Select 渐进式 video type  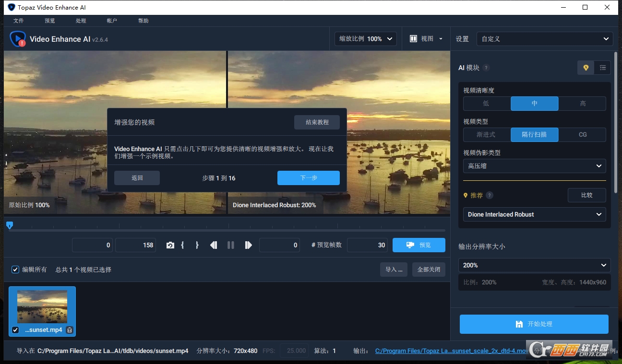tap(487, 135)
